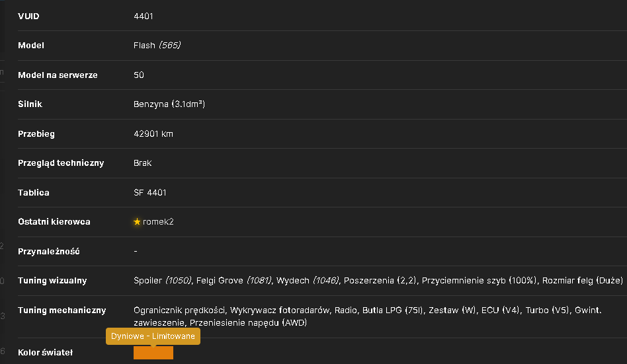Select the VUID value 4401
The height and width of the screenshot is (364, 627).
143,17
